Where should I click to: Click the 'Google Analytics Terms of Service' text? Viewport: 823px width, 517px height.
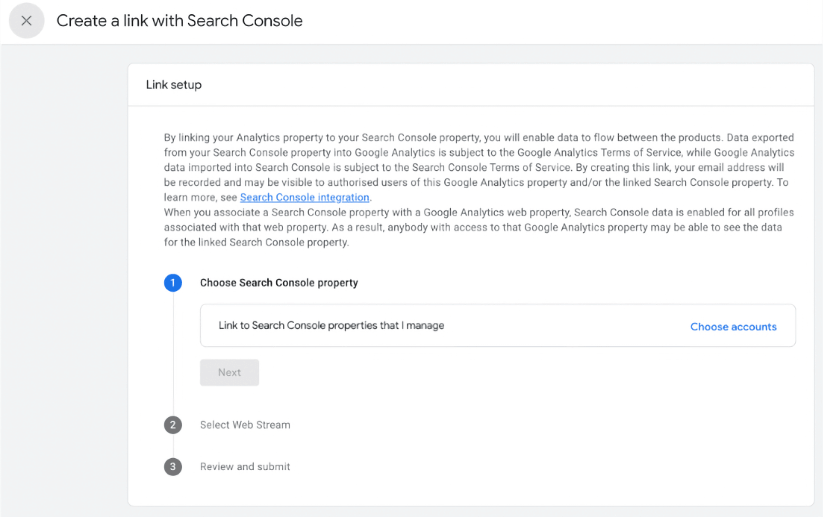[491, 153]
